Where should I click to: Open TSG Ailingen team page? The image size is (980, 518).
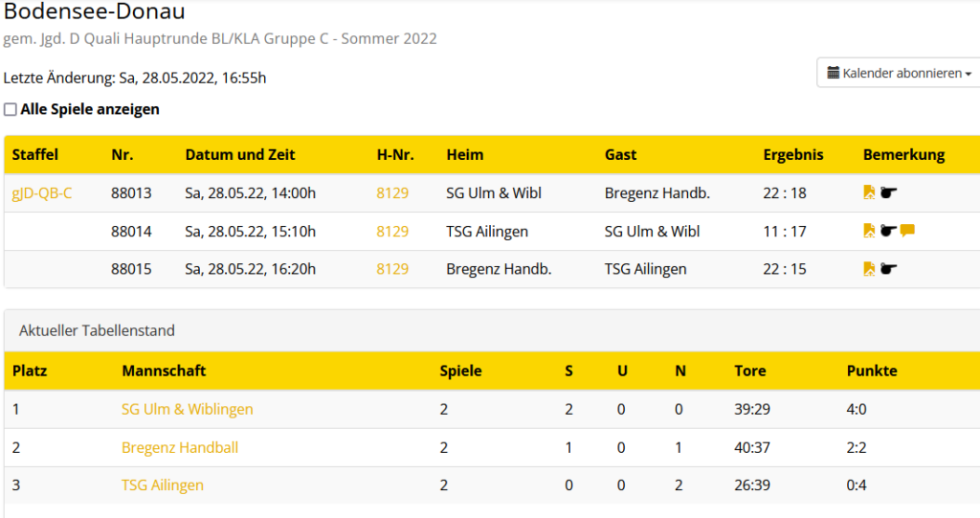(163, 485)
